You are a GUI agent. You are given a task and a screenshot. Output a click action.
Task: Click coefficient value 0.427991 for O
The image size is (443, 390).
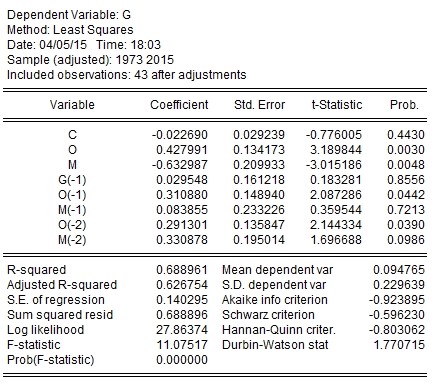[182, 150]
